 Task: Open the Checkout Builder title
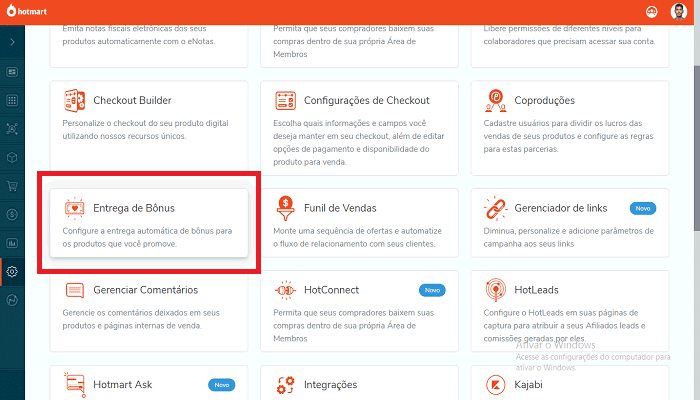132,100
